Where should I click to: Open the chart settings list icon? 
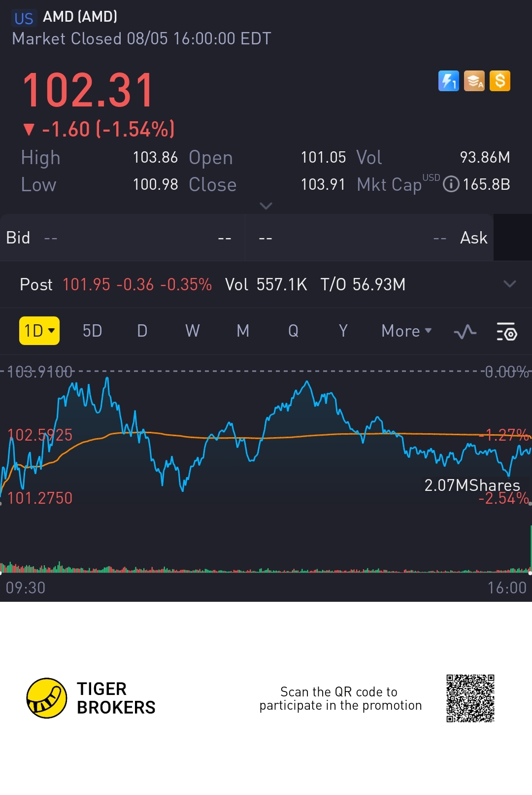click(506, 332)
